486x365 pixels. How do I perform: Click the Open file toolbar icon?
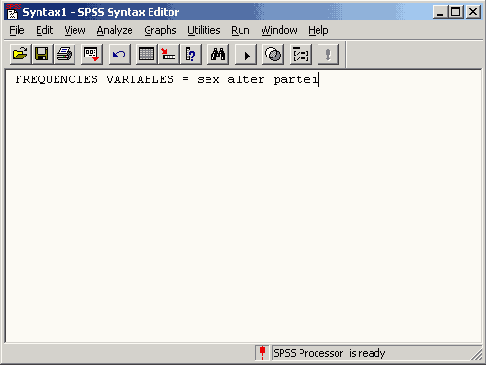point(20,54)
